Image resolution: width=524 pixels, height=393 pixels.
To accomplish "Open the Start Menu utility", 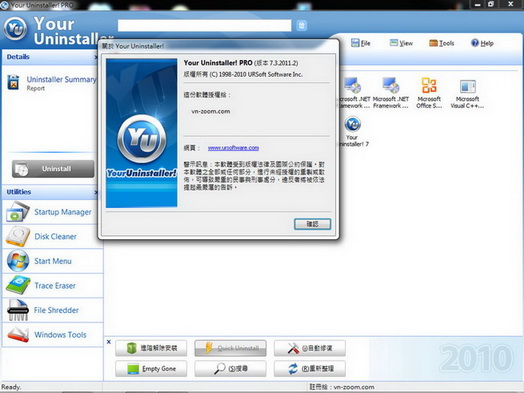I will (52, 261).
